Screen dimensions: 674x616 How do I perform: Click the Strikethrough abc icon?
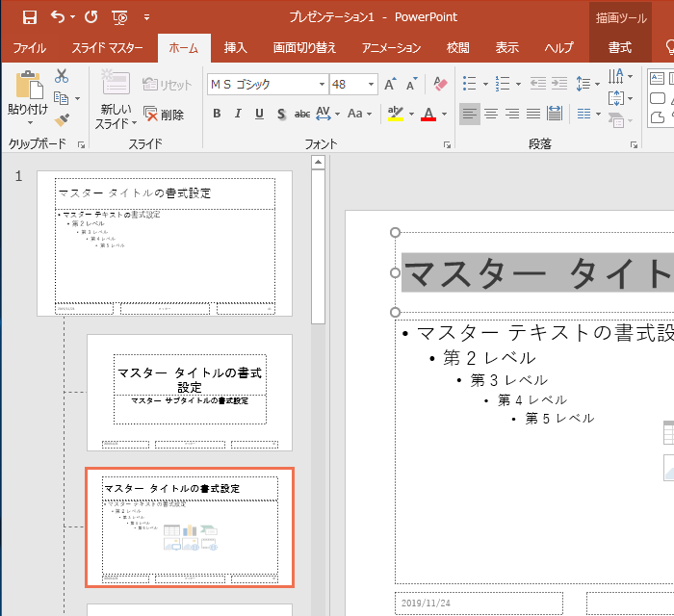pos(302,114)
